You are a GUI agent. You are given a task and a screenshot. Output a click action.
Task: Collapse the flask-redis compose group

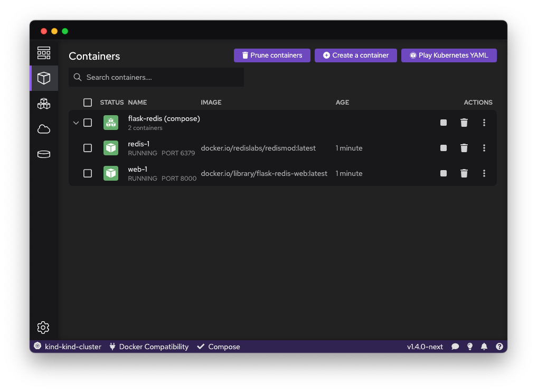[x=76, y=122]
